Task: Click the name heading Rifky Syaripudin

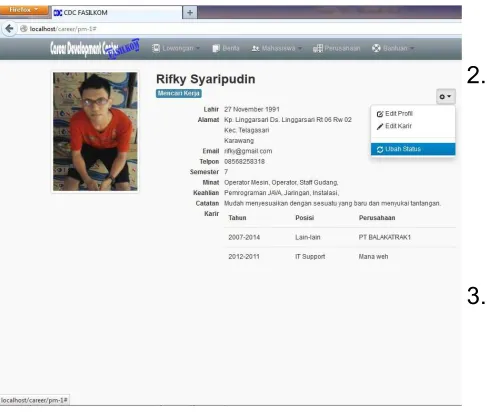Action: coord(206,79)
